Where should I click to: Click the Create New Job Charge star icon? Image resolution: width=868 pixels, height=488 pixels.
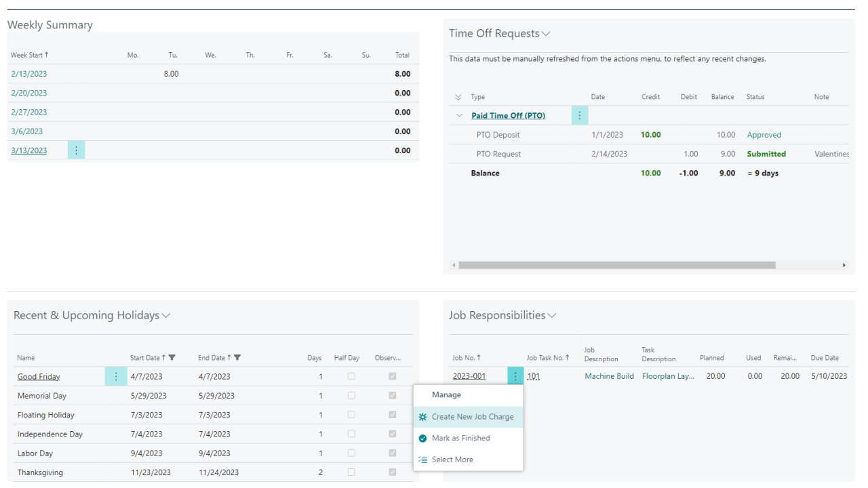tap(423, 417)
